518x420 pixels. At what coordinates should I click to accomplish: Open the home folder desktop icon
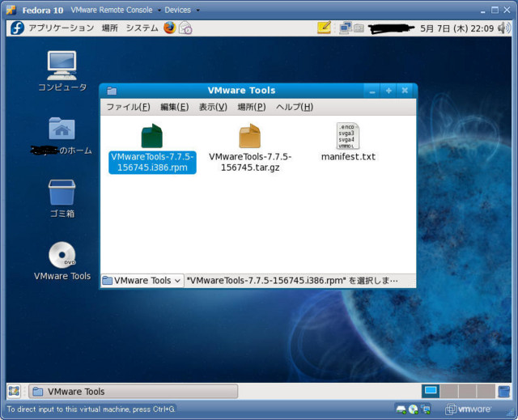62,129
